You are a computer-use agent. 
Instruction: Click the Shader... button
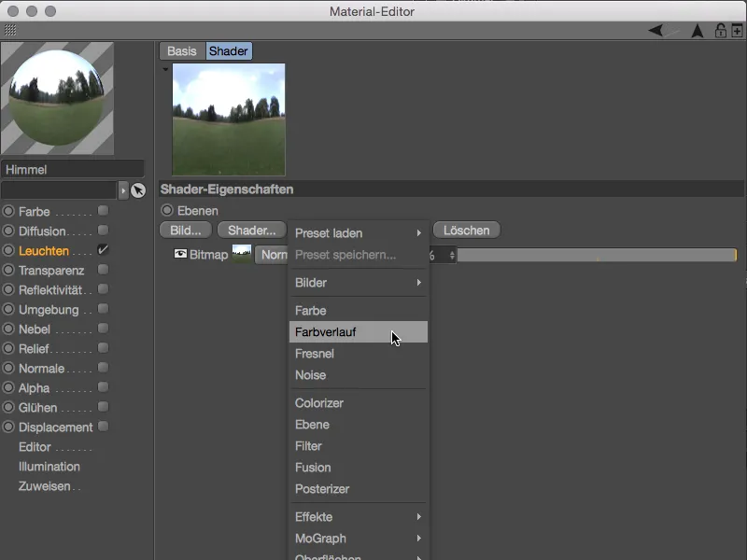coord(251,230)
